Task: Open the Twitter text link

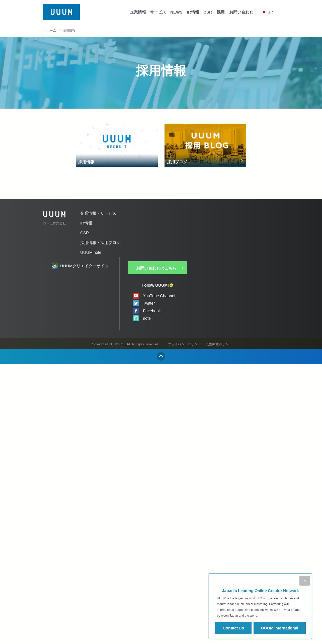Action: click(149, 303)
